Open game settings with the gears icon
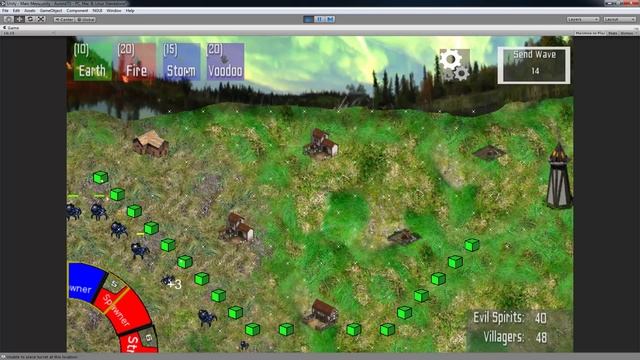Viewport: 640px width, 360px height. coord(455,64)
